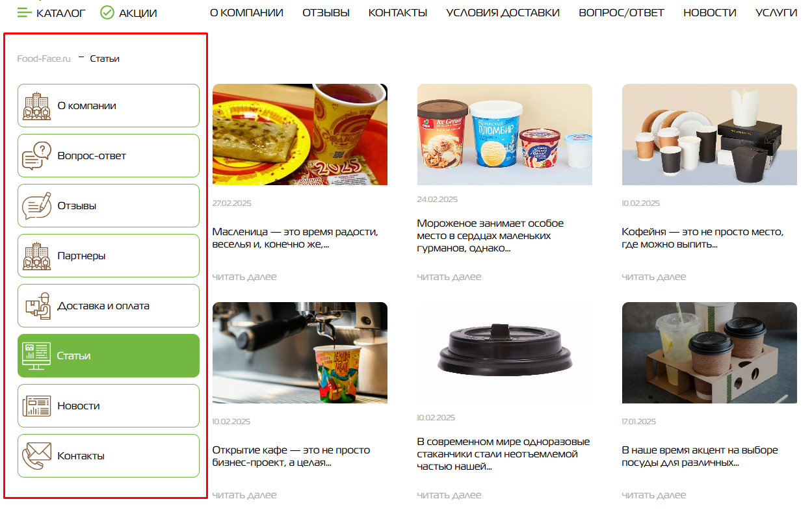Click the courier icon for Доставка и оплата
Screen dimensions: 812x510
coord(37,306)
